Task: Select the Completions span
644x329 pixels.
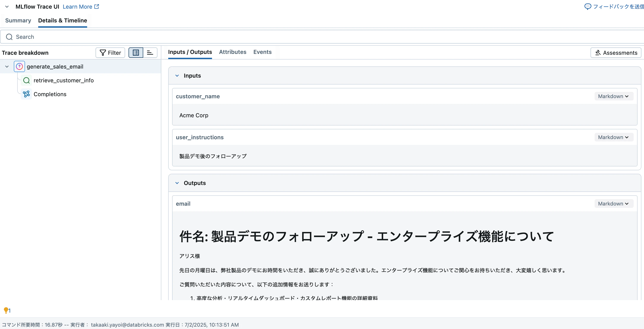Action: (50, 94)
